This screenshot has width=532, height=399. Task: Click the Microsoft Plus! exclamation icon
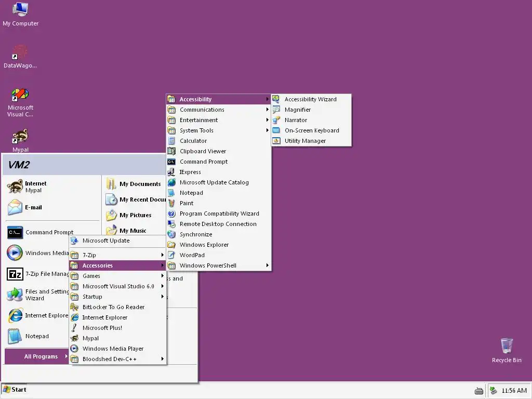(74, 328)
